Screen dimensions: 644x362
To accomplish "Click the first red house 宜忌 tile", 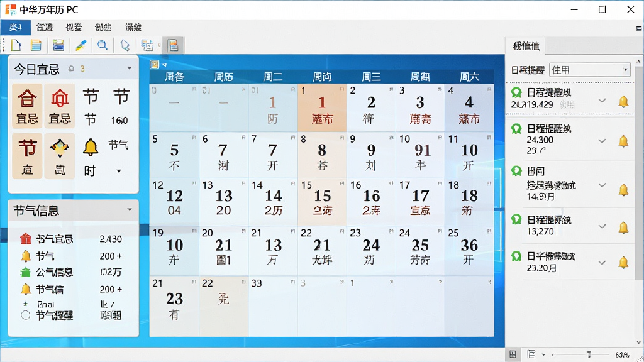I will [27, 106].
